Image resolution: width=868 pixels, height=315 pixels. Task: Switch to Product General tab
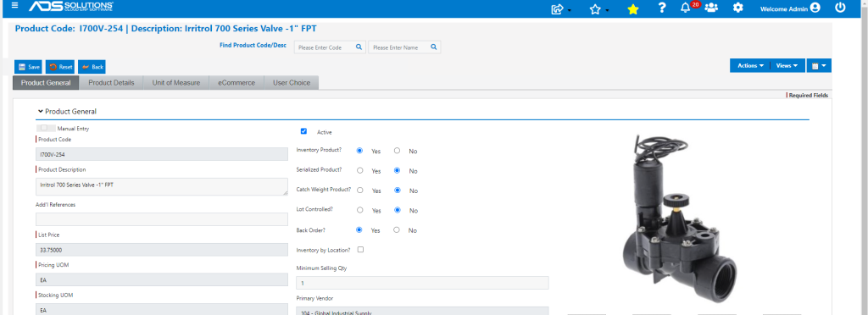pyautogui.click(x=46, y=83)
